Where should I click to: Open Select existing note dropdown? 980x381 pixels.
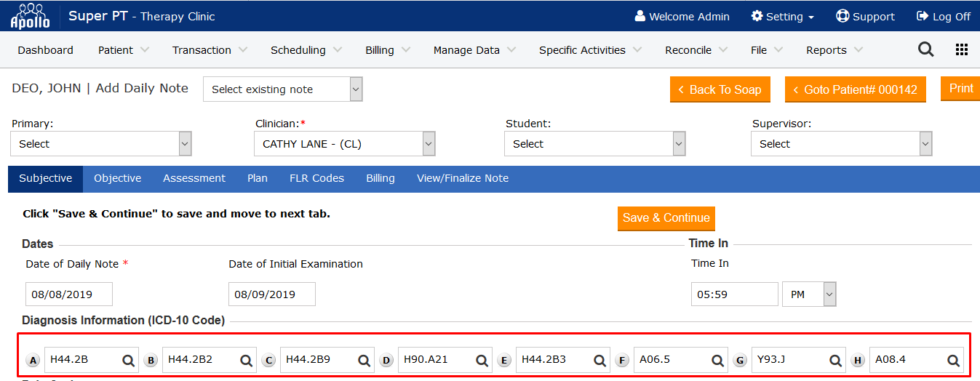click(x=282, y=89)
